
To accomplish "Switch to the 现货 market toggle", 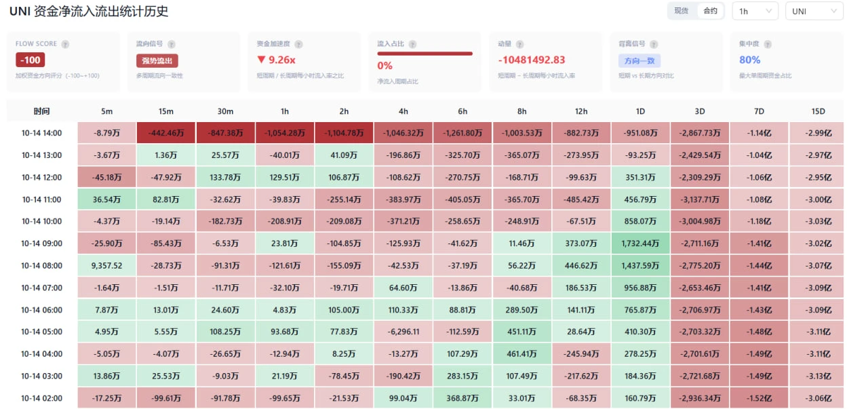I will (682, 11).
